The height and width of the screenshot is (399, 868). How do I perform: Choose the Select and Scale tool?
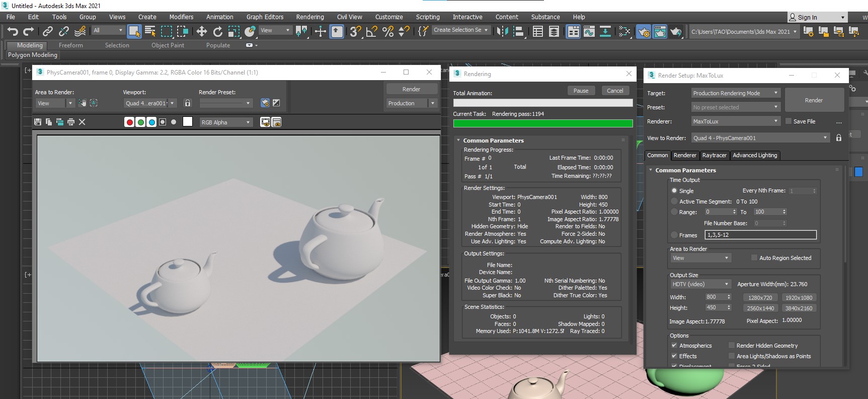click(x=234, y=32)
